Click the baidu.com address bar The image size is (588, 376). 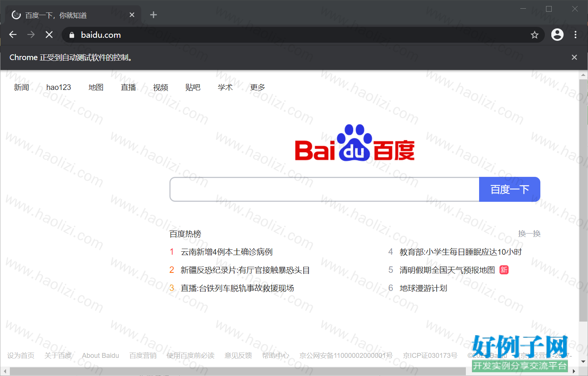pyautogui.click(x=303, y=35)
